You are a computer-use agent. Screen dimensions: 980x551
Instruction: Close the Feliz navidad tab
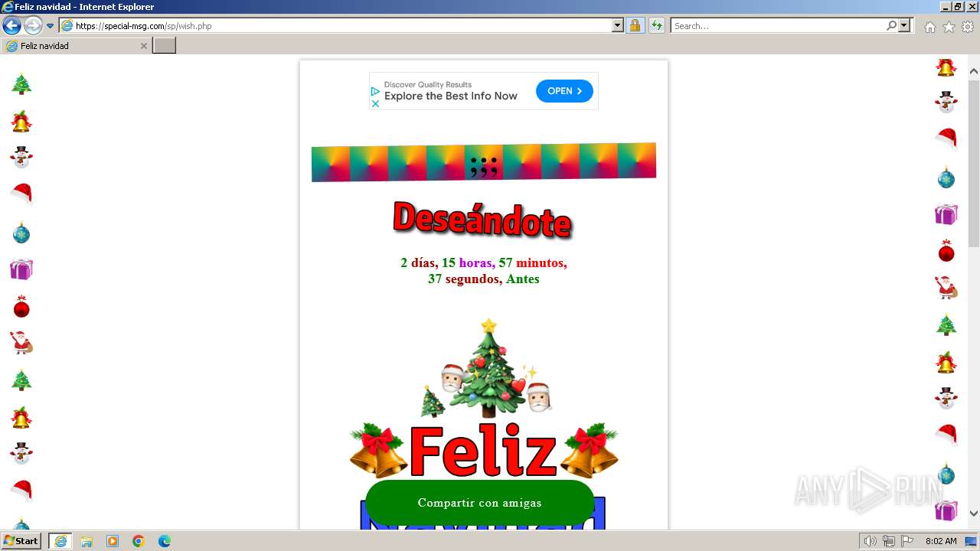pos(143,46)
